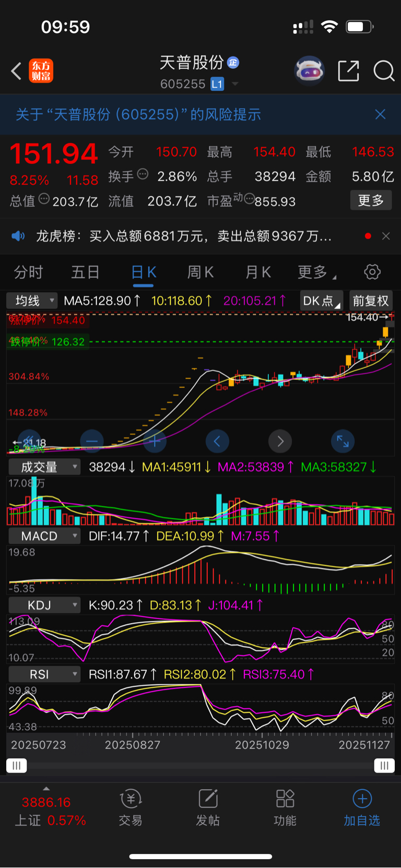This screenshot has width=401, height=868.
Task: Tap the 涨停价 154.40 label
Action: (47, 320)
